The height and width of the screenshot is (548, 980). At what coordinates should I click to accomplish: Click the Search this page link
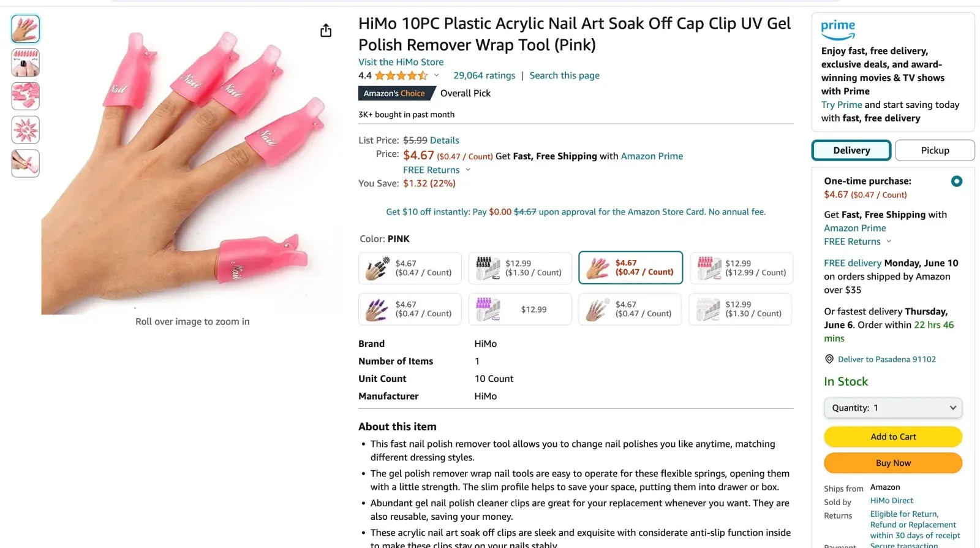point(564,75)
